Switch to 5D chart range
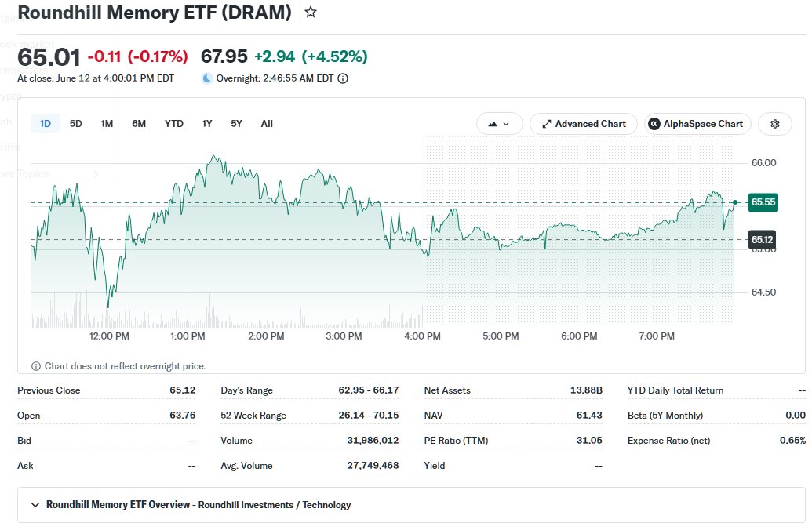The width and height of the screenshot is (812, 523). click(x=75, y=124)
